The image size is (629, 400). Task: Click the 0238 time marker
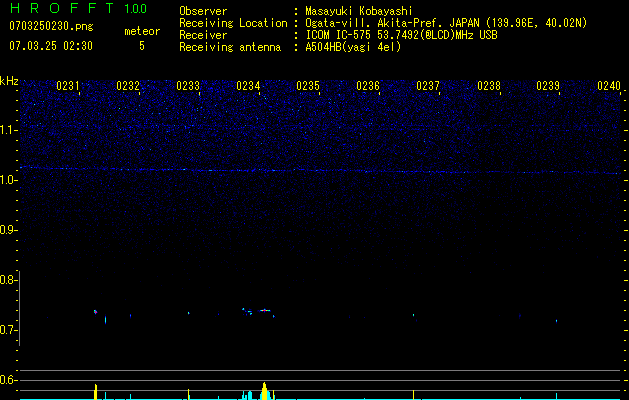point(489,86)
